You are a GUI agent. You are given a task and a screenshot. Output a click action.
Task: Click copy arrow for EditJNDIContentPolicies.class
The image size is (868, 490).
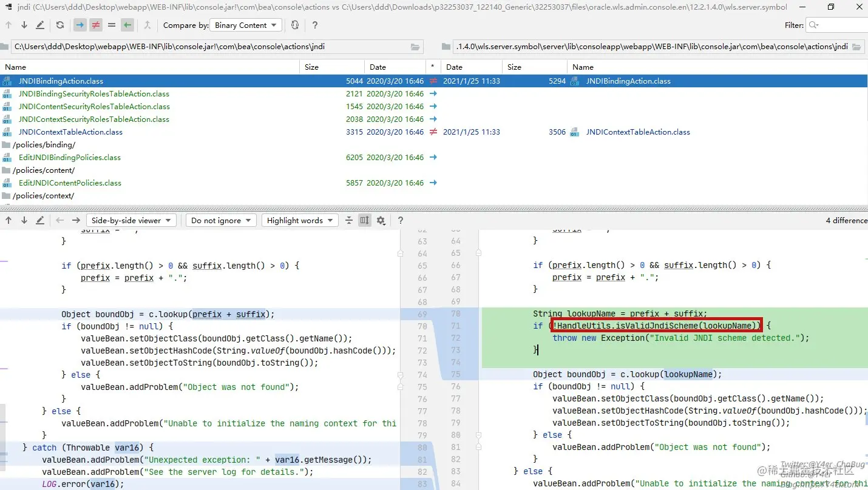pyautogui.click(x=433, y=183)
